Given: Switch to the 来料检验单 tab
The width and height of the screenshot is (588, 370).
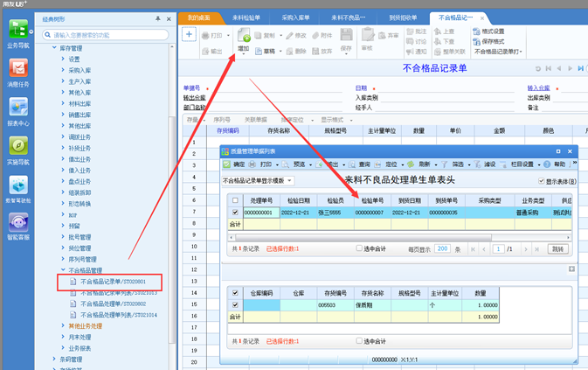Looking at the screenshot, I should coord(246,18).
